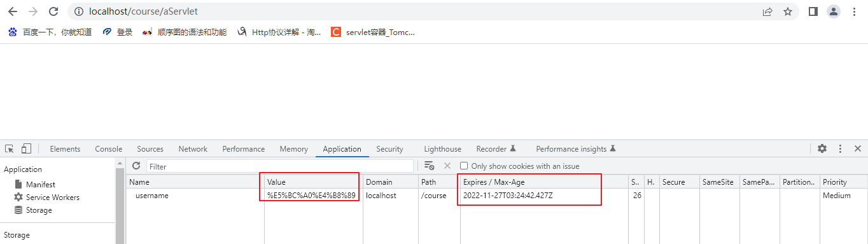This screenshot has height=244, width=868.
Task: Open the Chrome profile avatar
Action: (834, 11)
